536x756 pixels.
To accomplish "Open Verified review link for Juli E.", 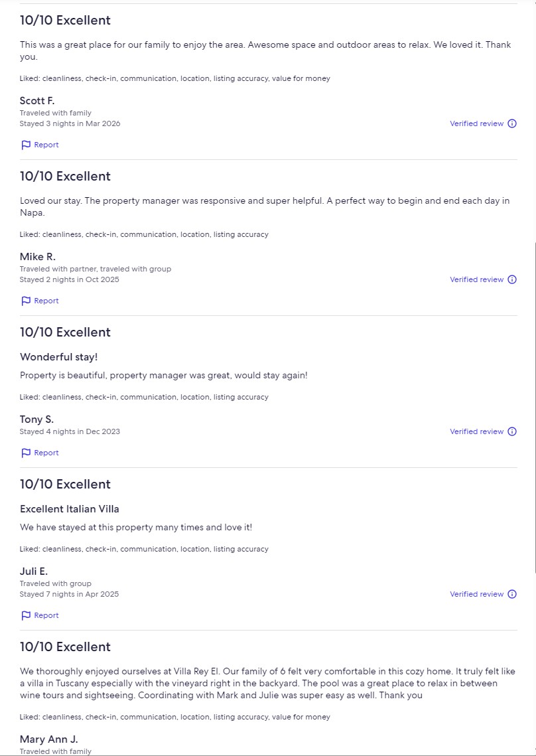I will [x=477, y=594].
